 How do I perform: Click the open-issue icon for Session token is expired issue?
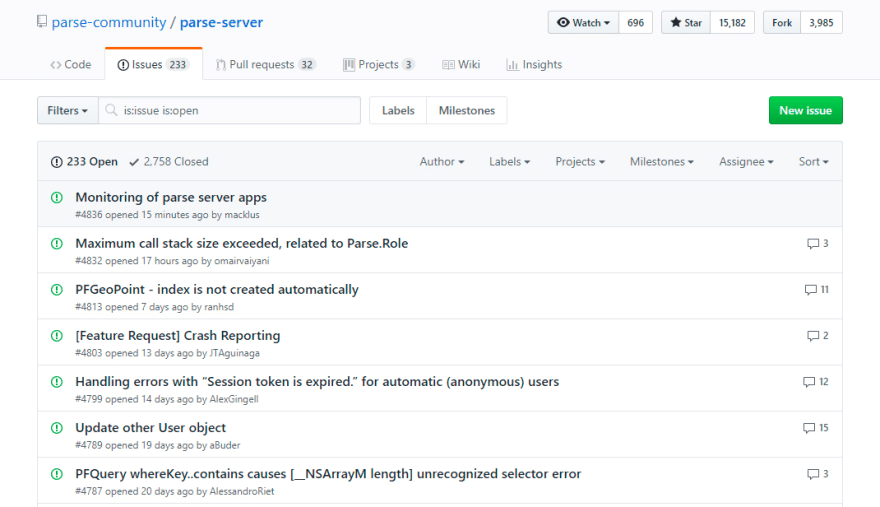point(57,382)
